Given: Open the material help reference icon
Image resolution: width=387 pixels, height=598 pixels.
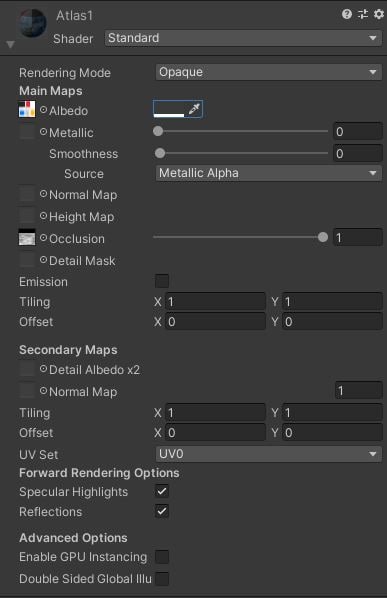Looking at the screenshot, I should (x=347, y=14).
